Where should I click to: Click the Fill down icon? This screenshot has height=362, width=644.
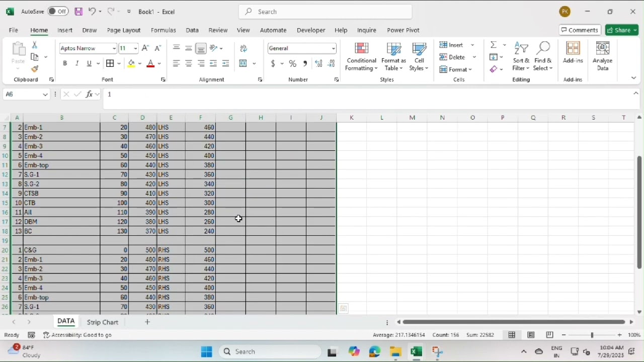pyautogui.click(x=494, y=57)
